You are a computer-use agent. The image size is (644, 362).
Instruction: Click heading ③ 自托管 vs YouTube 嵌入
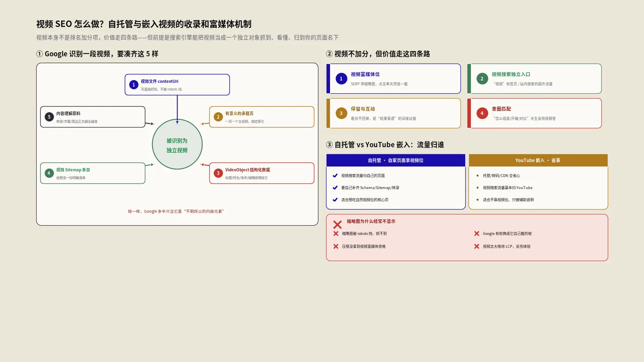coord(385,145)
